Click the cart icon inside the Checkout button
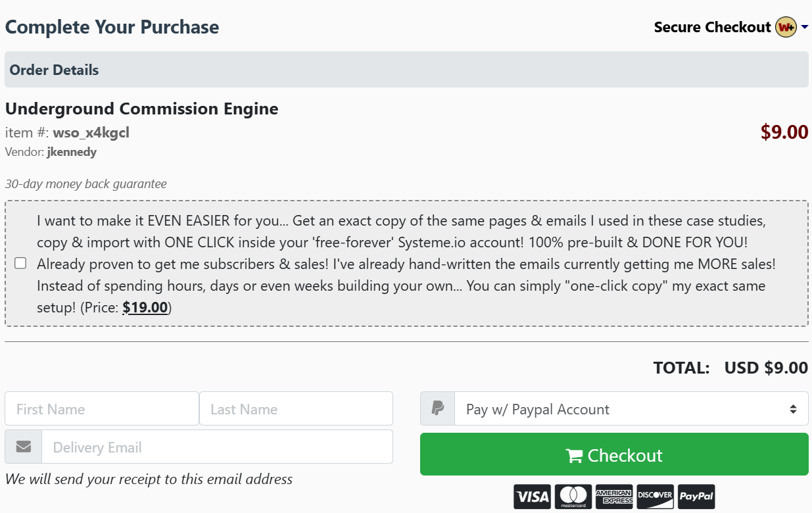Image resolution: width=812 pixels, height=513 pixels. (x=574, y=454)
